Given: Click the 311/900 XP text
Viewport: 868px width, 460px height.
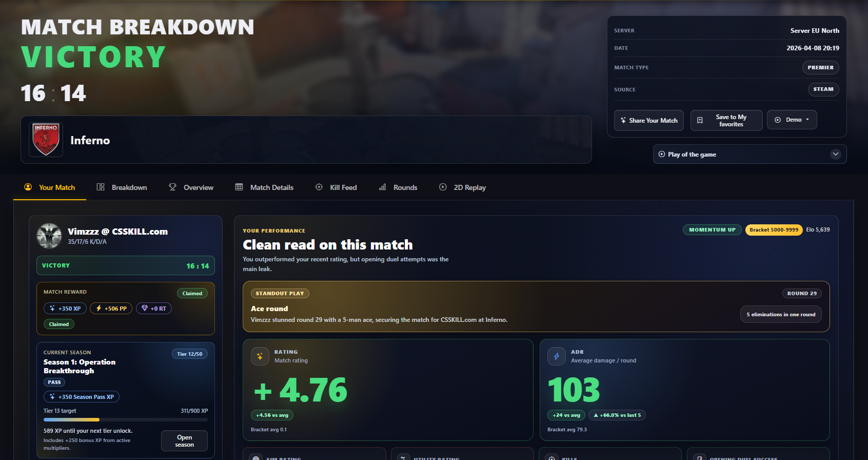Looking at the screenshot, I should (x=194, y=411).
